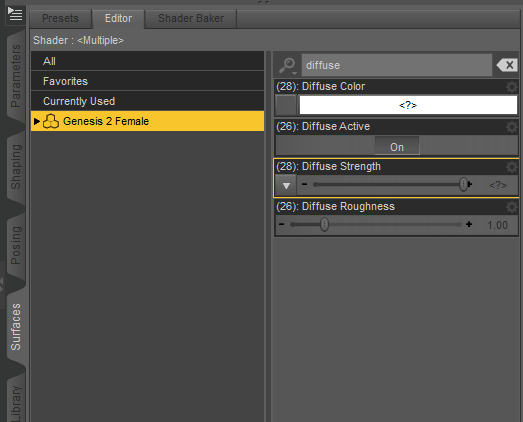The image size is (523, 422).
Task: Open Diffuse Color map selector box
Action: (286, 105)
